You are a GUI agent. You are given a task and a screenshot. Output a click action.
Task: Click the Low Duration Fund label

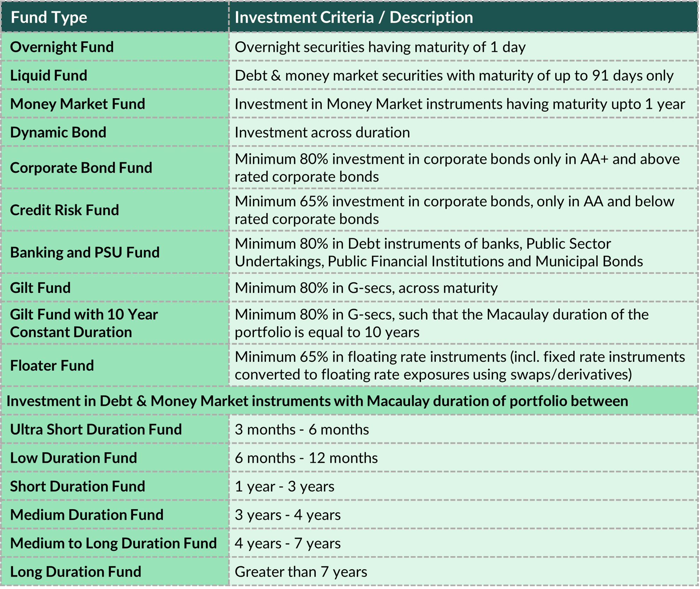click(73, 458)
